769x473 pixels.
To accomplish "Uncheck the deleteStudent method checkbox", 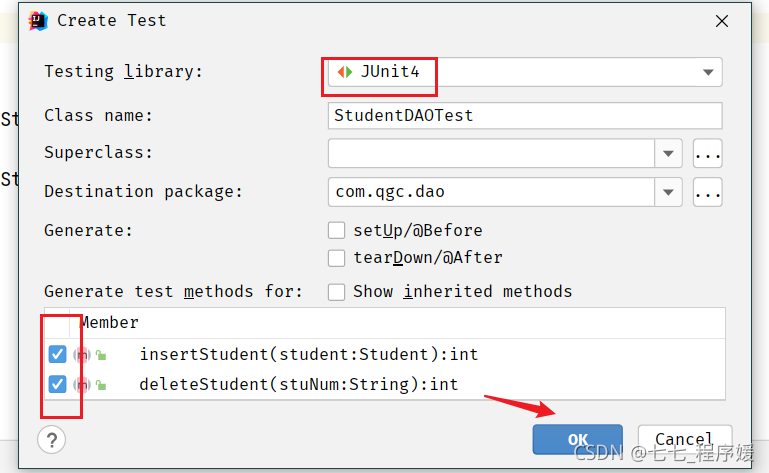I will (x=57, y=384).
